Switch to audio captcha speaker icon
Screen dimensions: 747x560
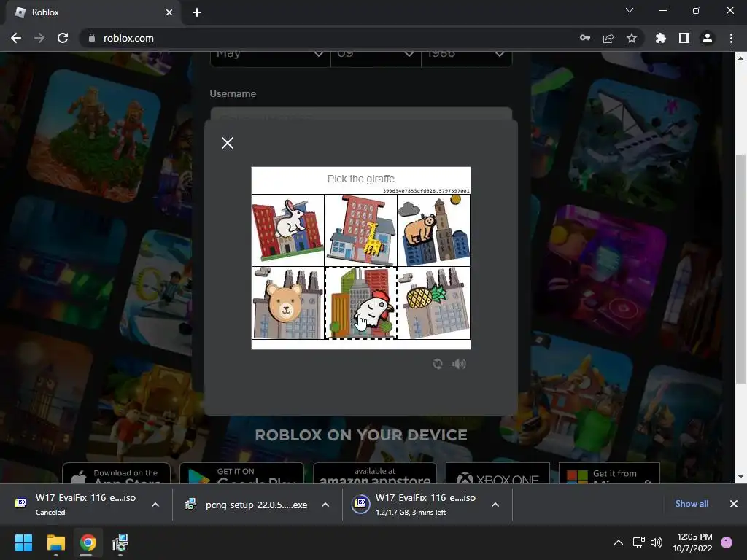(459, 364)
